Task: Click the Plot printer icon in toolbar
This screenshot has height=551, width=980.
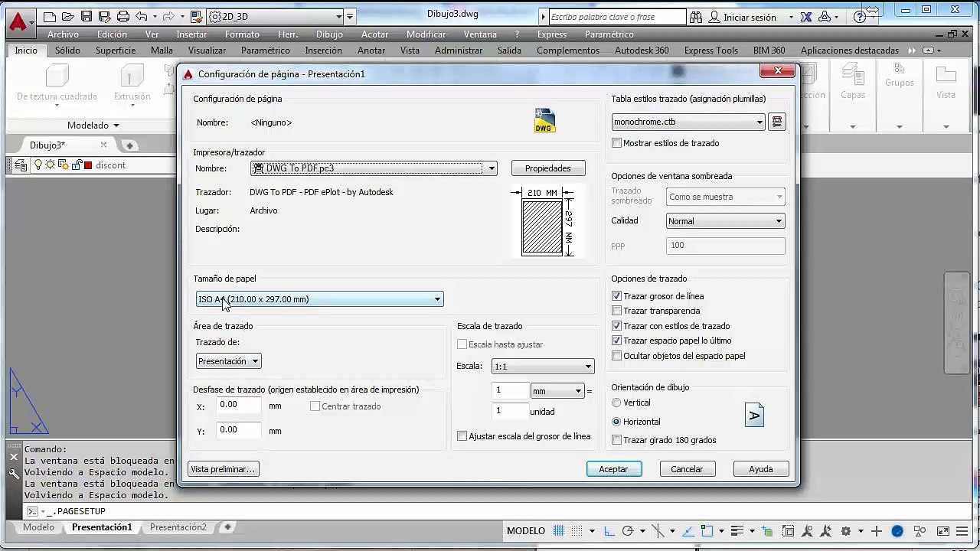Action: (x=123, y=16)
